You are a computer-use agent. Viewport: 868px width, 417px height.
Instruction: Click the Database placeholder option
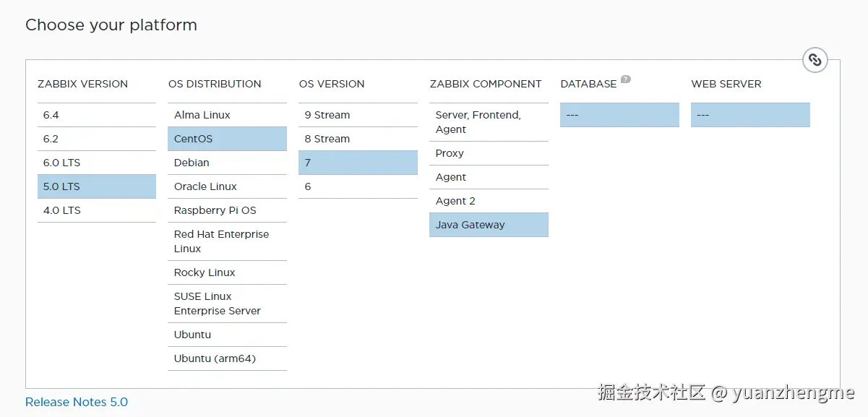click(619, 115)
